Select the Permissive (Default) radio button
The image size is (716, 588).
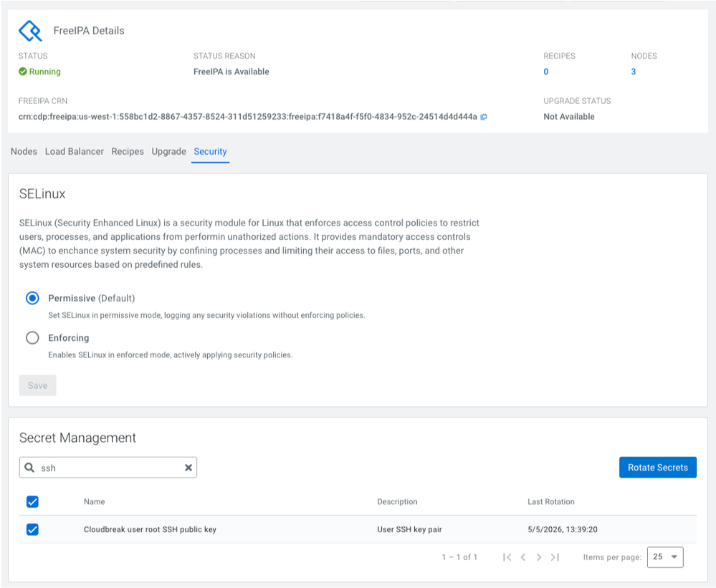pos(32,299)
